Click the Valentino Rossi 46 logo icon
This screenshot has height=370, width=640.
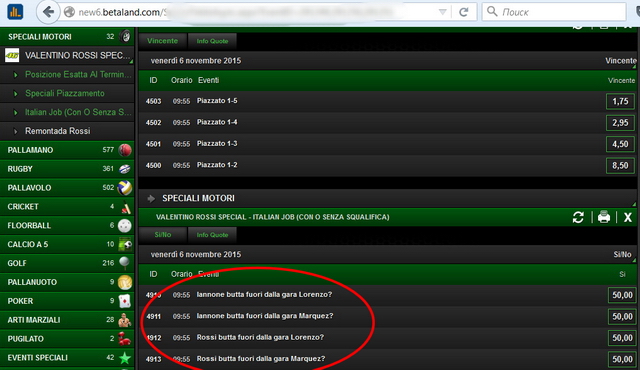(x=12, y=55)
